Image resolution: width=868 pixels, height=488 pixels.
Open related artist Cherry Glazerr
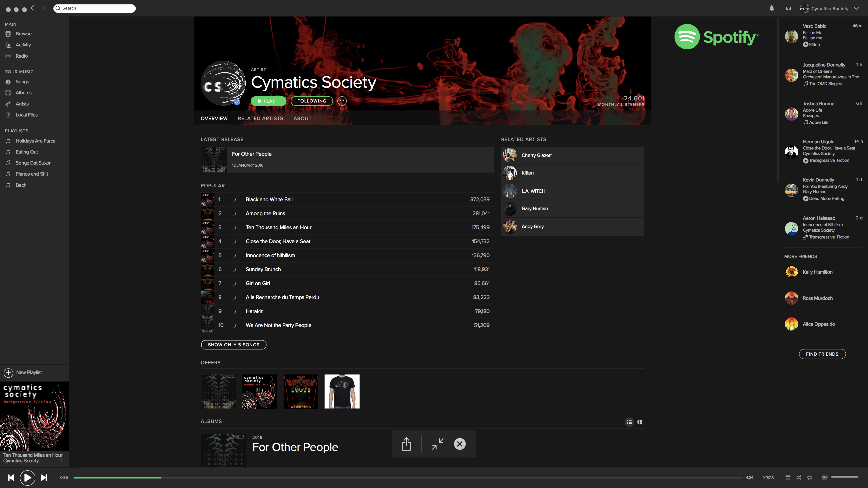(573, 155)
